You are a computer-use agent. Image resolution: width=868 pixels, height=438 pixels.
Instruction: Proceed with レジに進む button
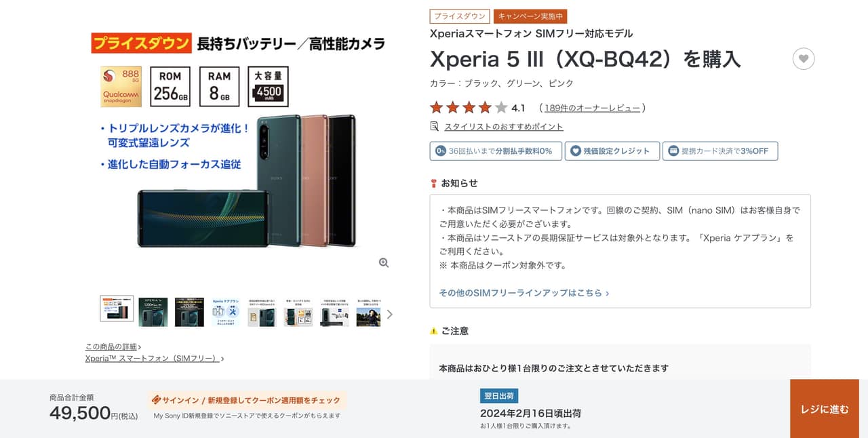[x=825, y=409]
